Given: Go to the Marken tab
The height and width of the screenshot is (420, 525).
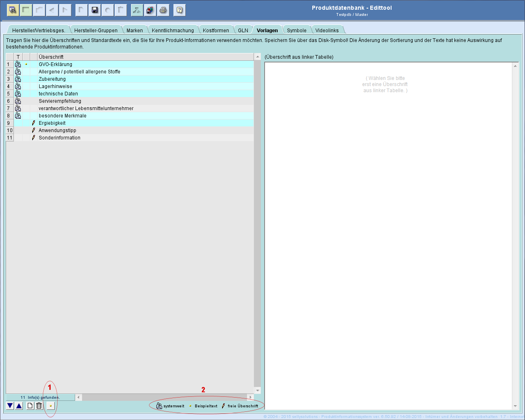Looking at the screenshot, I should coord(135,30).
